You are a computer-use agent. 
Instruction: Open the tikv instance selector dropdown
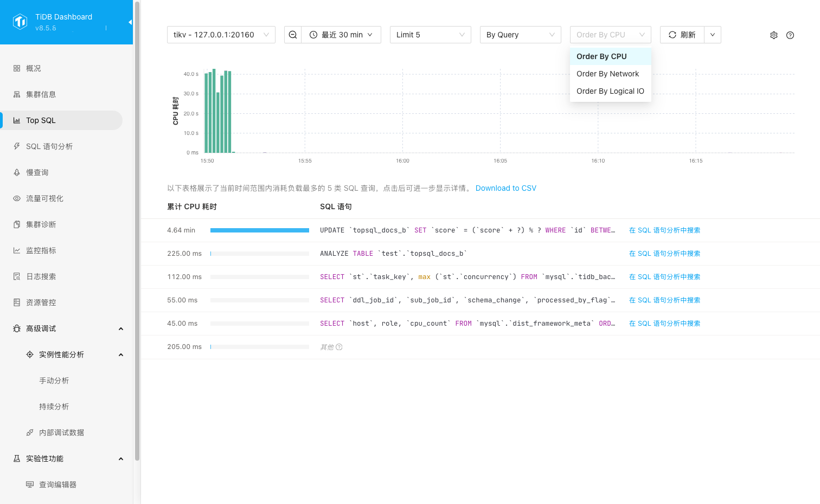221,35
